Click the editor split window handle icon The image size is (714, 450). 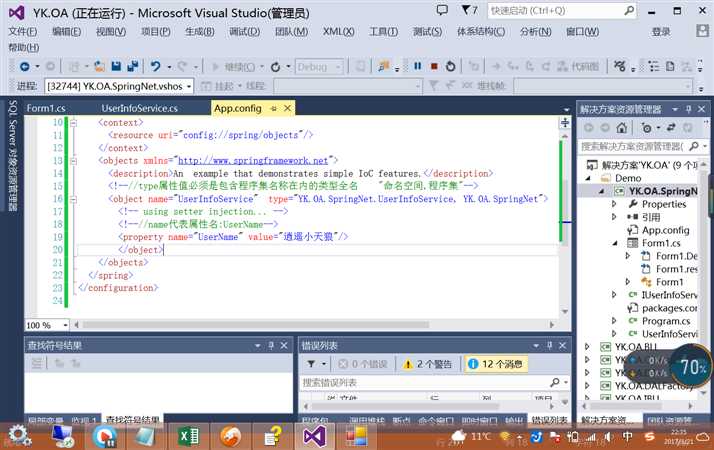click(565, 123)
